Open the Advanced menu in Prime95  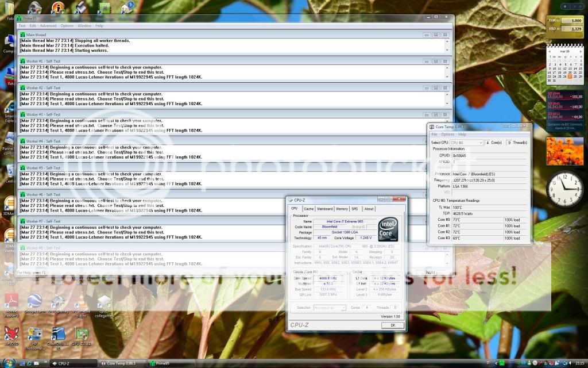point(48,26)
